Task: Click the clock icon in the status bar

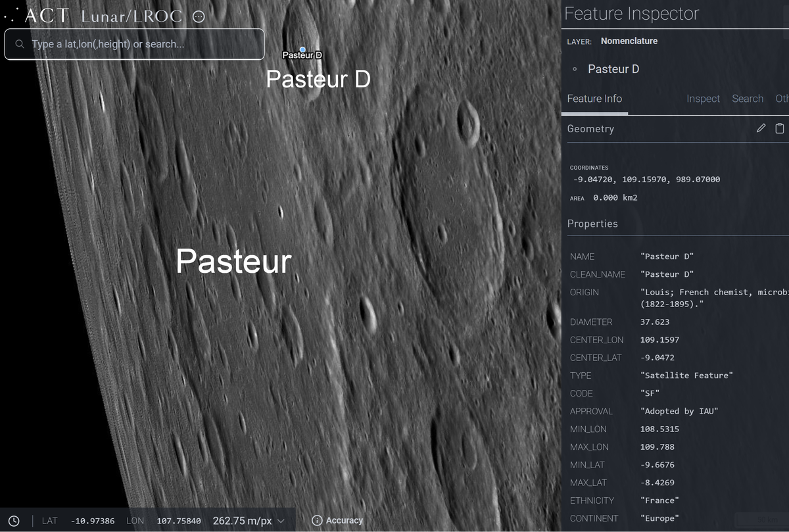Action: 14,520
